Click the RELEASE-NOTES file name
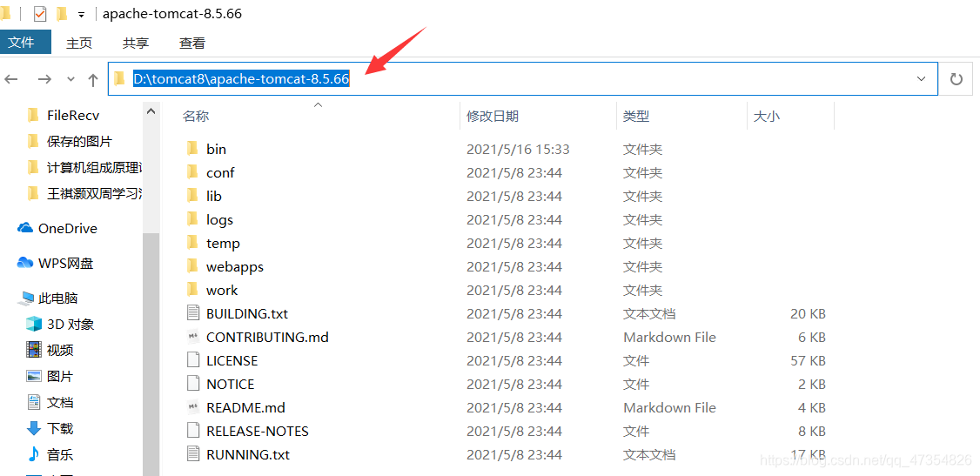The height and width of the screenshot is (476, 980). point(258,431)
